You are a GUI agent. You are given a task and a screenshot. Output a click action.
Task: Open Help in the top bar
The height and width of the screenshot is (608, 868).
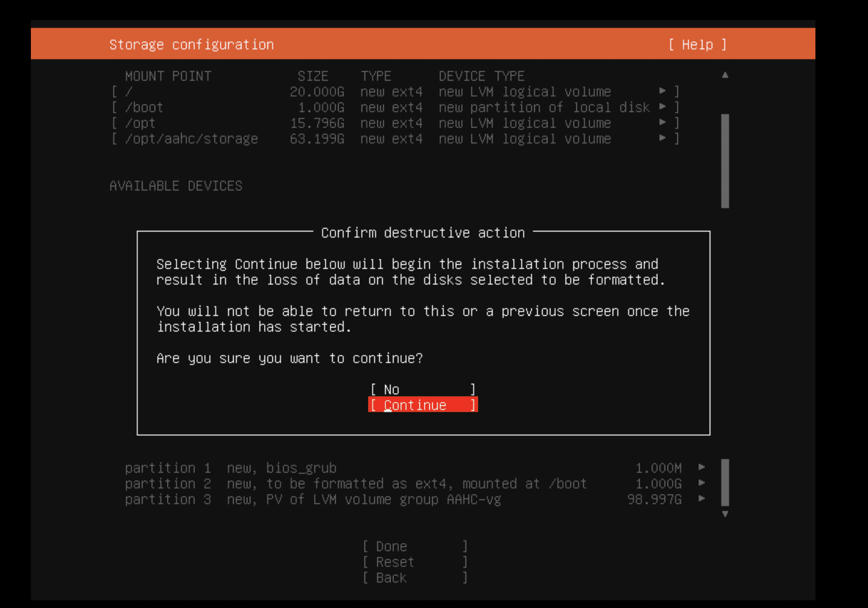pyautogui.click(x=697, y=44)
